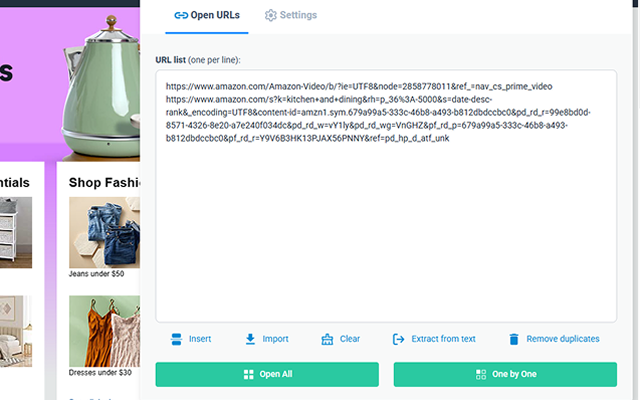The width and height of the screenshot is (640, 400).
Task: Click the Clear broom icon
Action: pos(327,339)
